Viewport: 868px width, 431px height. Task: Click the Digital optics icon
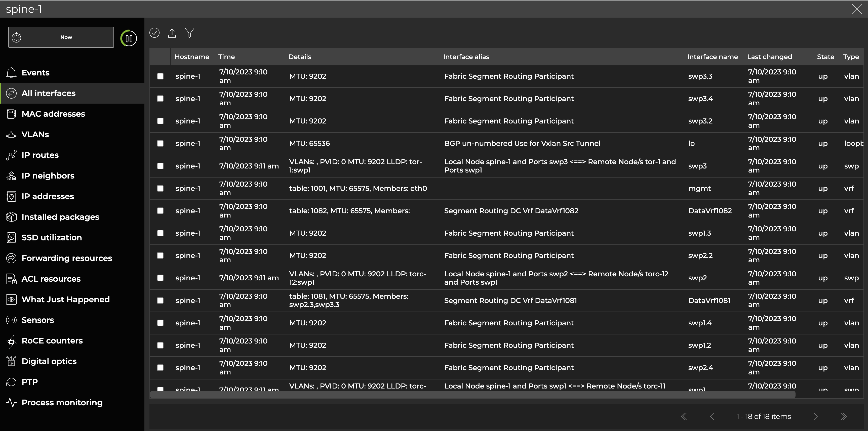[x=11, y=361]
